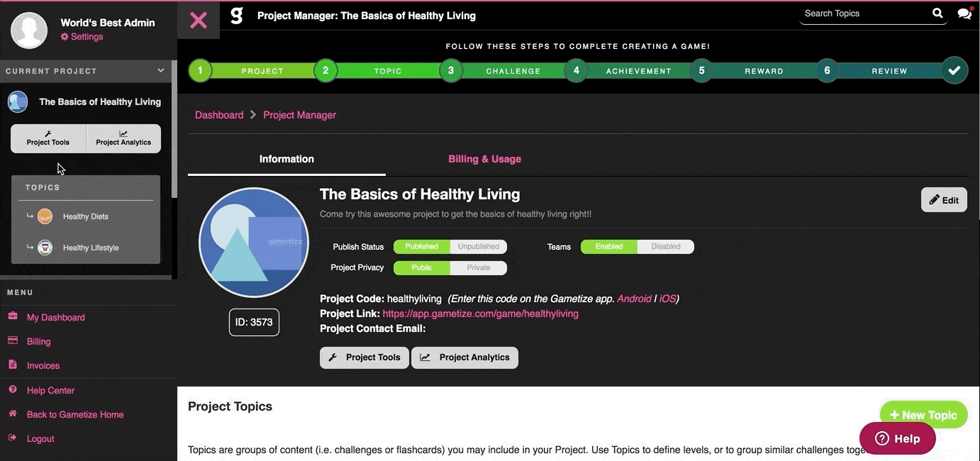Go to step 3 Challenge
980x461 pixels.
451,70
